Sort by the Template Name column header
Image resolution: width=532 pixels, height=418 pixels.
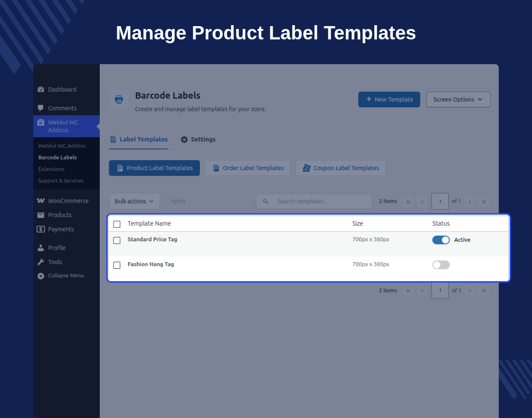click(x=149, y=224)
